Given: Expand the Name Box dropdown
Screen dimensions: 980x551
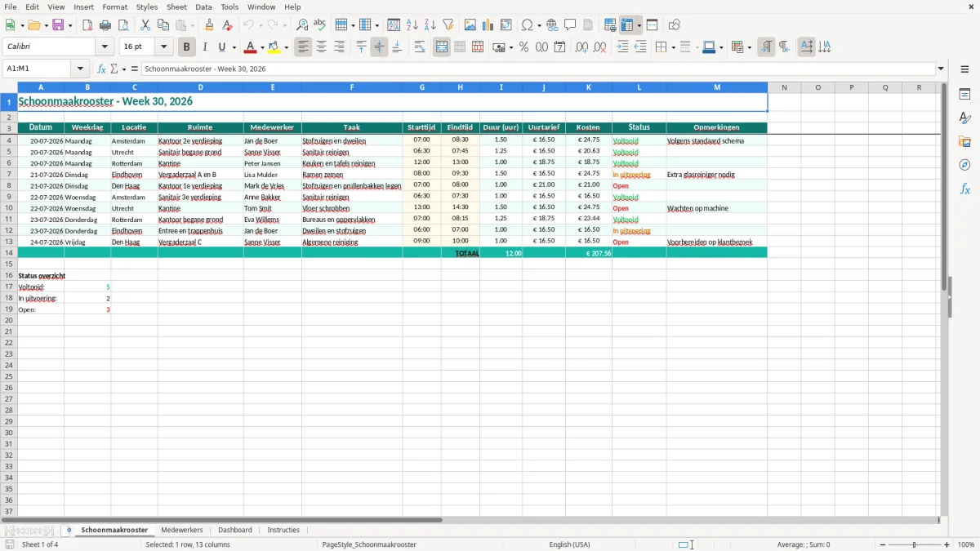Looking at the screenshot, I should [80, 69].
